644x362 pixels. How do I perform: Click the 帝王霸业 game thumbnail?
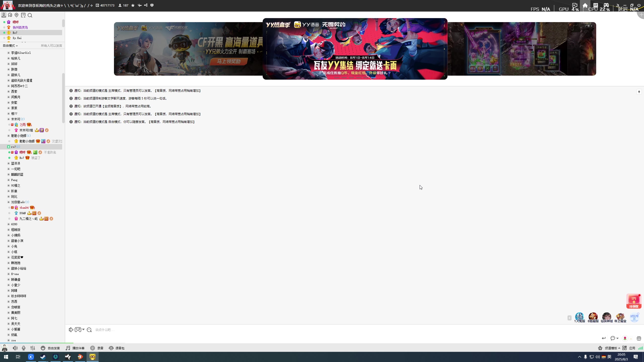pyautogui.click(x=620, y=318)
